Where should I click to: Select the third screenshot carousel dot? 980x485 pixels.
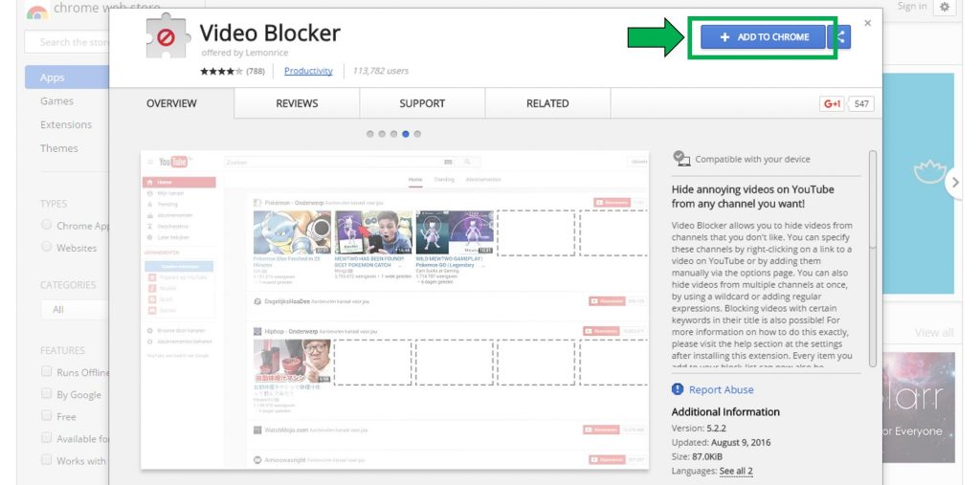pyautogui.click(x=393, y=134)
